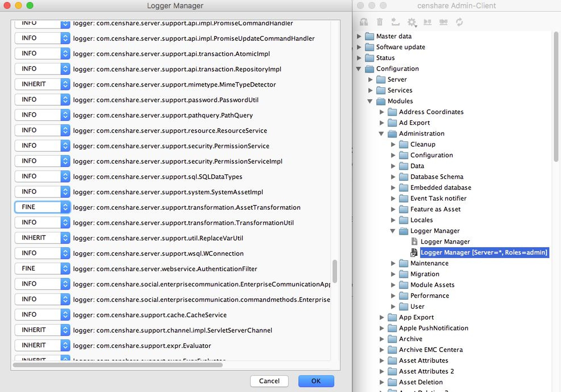Click the Logger Manager [Server=*, Roles=admin] item
This screenshot has width=561, height=392.
[484, 252]
